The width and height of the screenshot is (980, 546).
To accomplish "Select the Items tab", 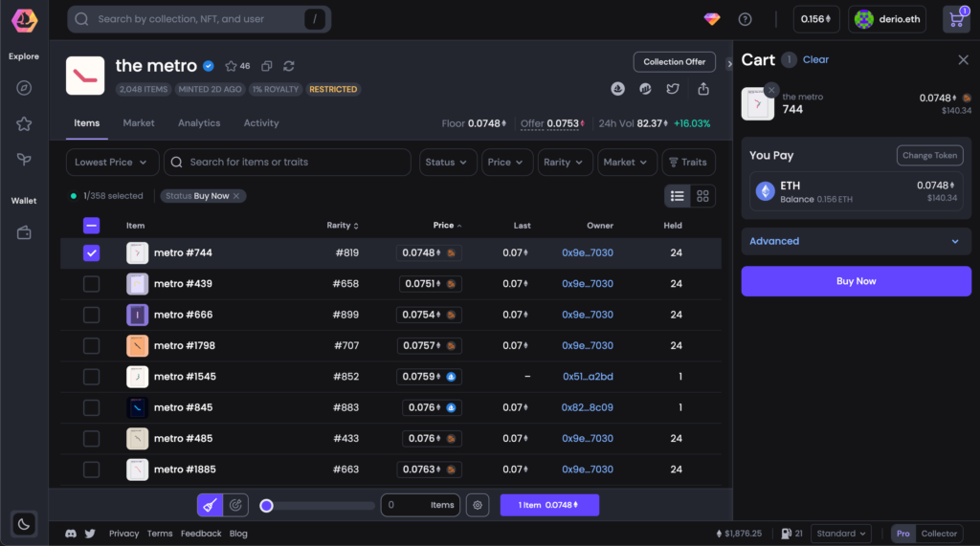I will (x=87, y=123).
